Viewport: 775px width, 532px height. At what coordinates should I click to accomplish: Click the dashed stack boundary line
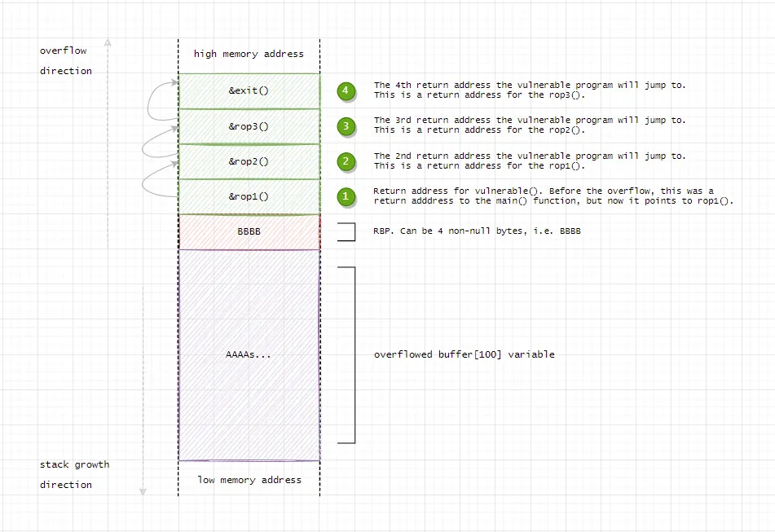178,326
